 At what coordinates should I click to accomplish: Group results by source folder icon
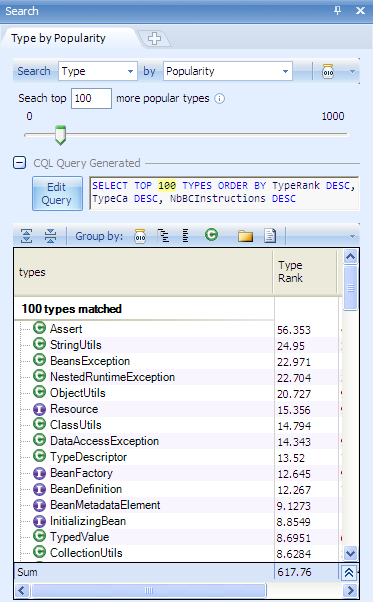coord(245,236)
